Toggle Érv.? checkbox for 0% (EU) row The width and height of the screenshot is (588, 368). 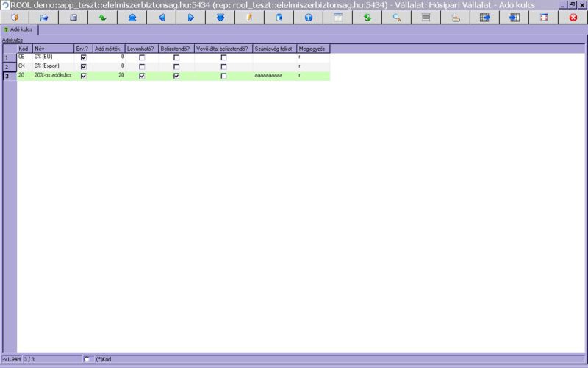click(x=83, y=57)
